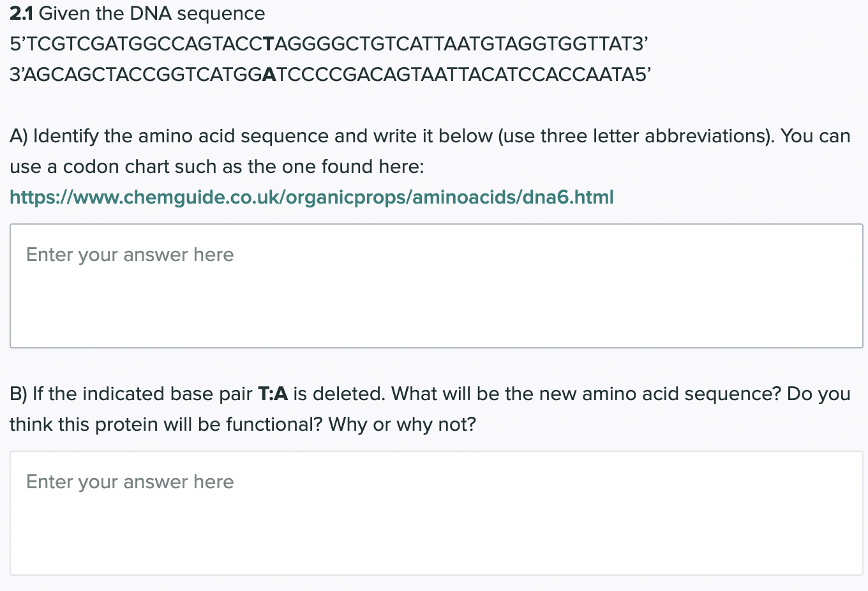Click the placeholder text in the first answer box

pyautogui.click(x=130, y=255)
